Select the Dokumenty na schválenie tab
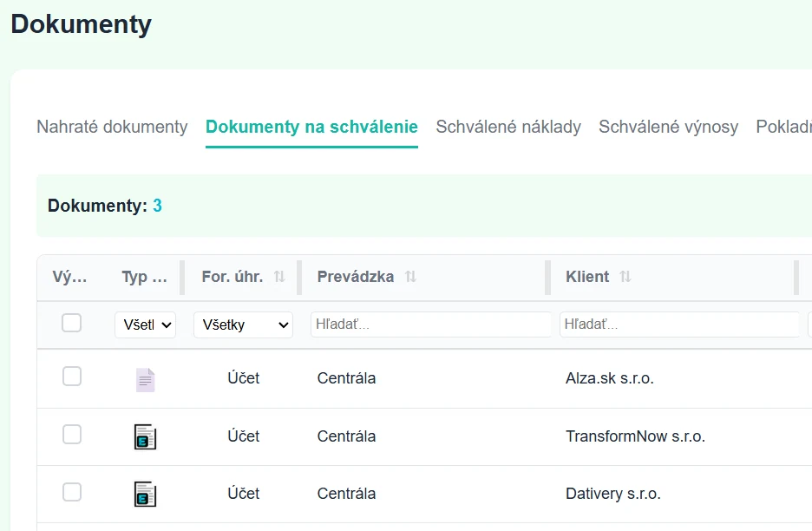 (x=311, y=127)
